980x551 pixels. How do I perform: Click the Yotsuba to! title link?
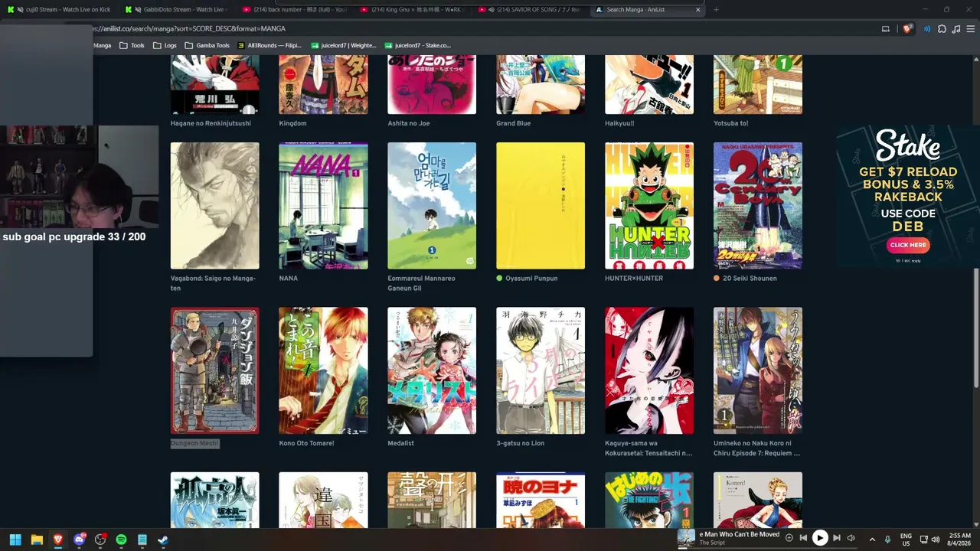733,123
